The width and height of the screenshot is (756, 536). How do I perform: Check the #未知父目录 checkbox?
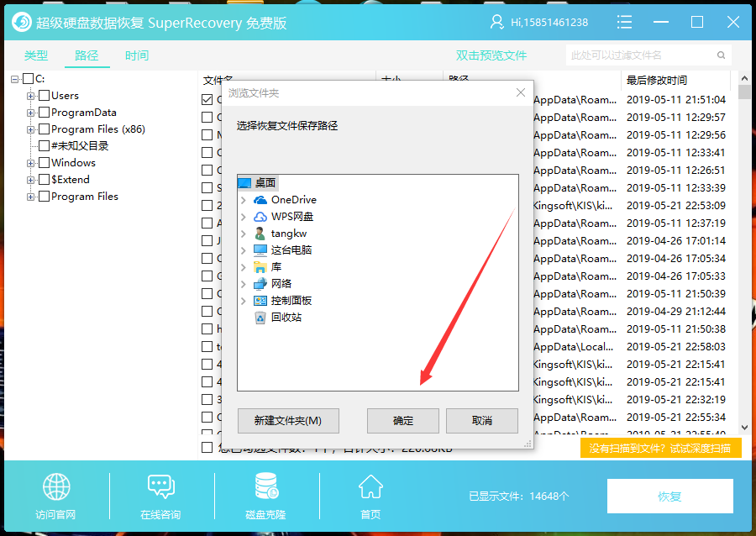[44, 145]
